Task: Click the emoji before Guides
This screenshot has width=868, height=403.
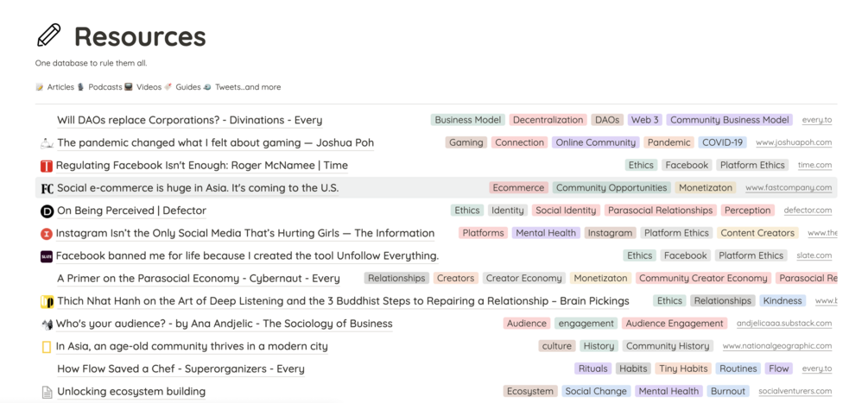Action: 168,87
